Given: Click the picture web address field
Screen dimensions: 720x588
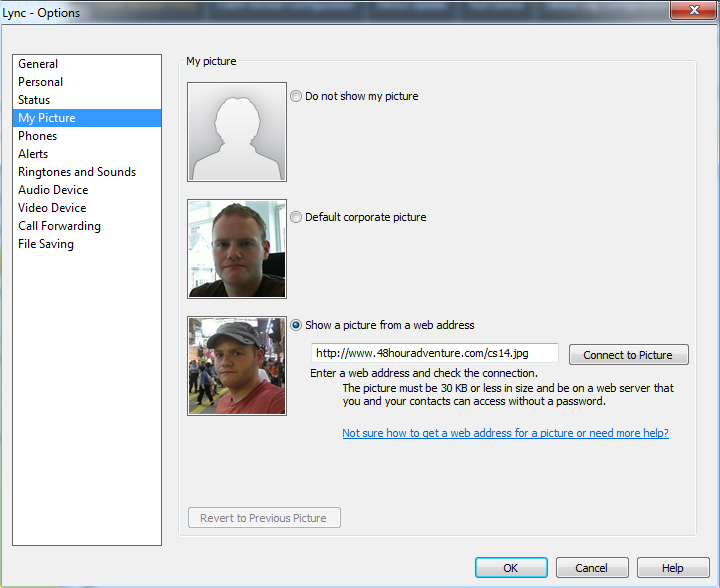Looking at the screenshot, I should click(434, 353).
